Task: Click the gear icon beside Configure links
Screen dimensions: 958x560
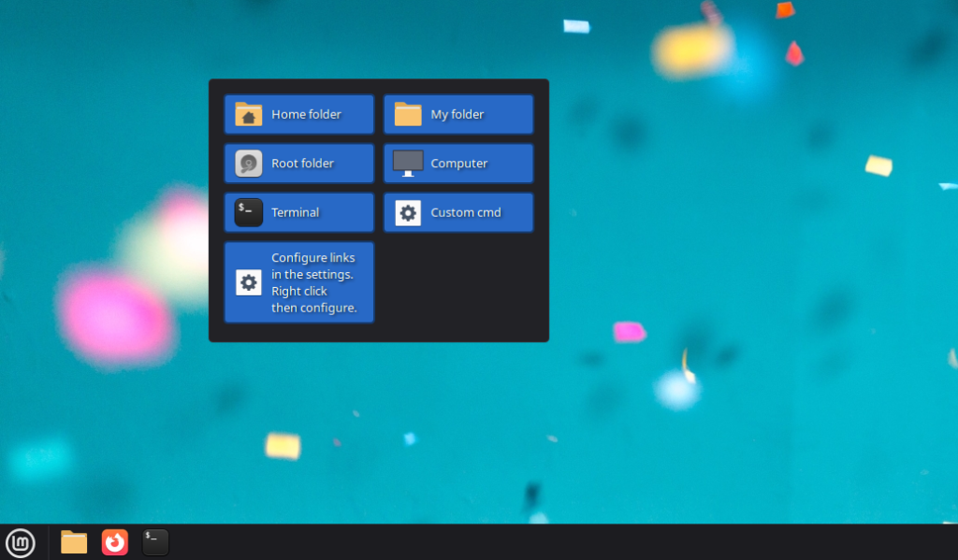Action: coord(248,282)
